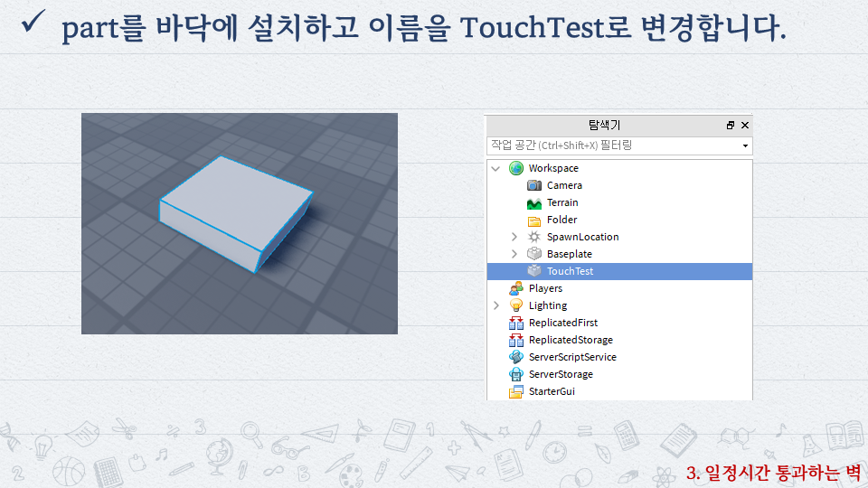Select ServerScriptService in explorer
The width and height of the screenshot is (868, 488).
[572, 357]
